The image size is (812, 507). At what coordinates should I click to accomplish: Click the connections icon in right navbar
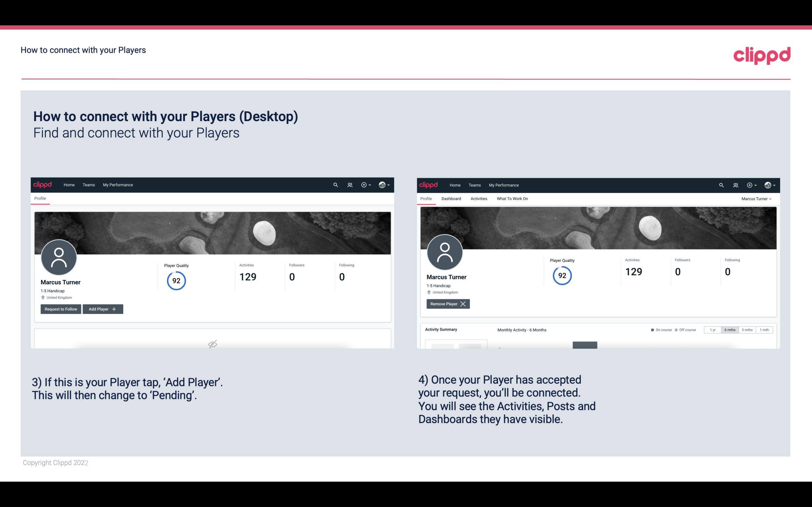tap(735, 184)
